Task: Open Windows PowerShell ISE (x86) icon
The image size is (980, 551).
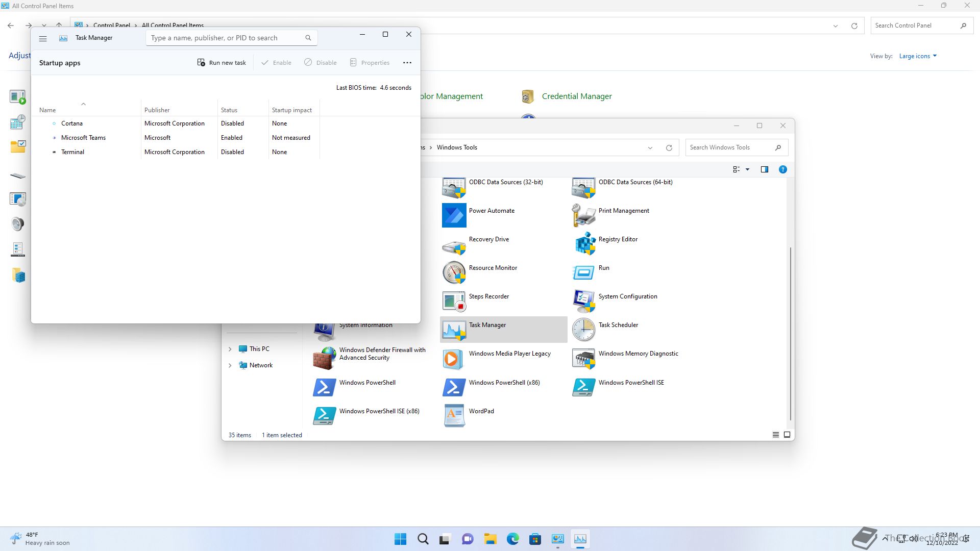Action: click(x=324, y=416)
